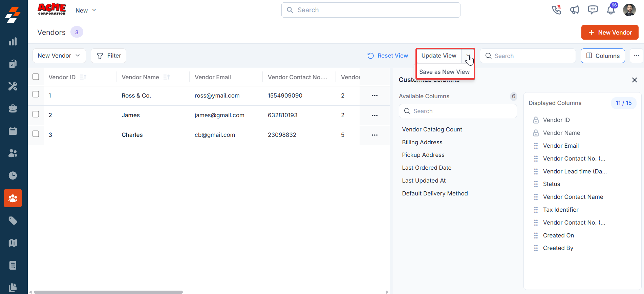
Task: Open the dashboard bar chart sidebar icon
Action: click(x=13, y=42)
